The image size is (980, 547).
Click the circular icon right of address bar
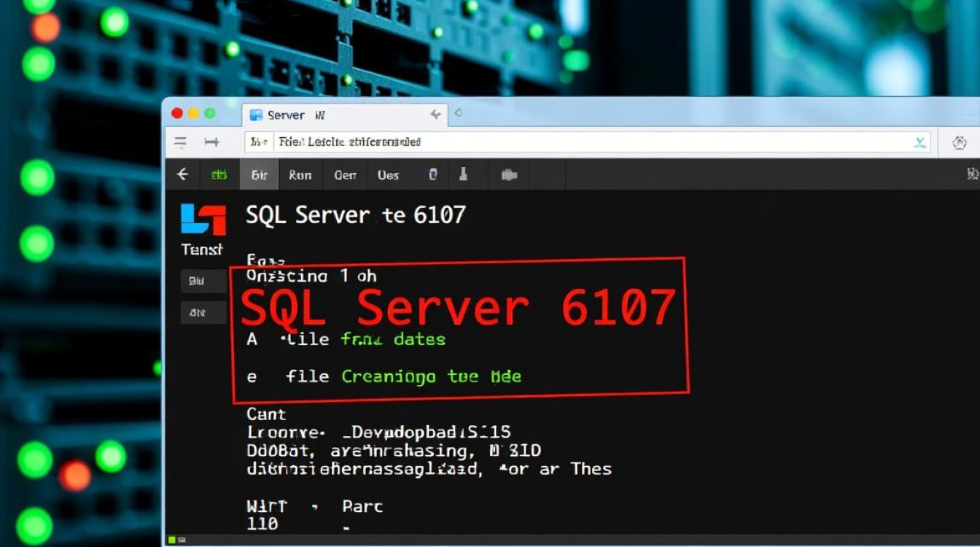pos(960,142)
